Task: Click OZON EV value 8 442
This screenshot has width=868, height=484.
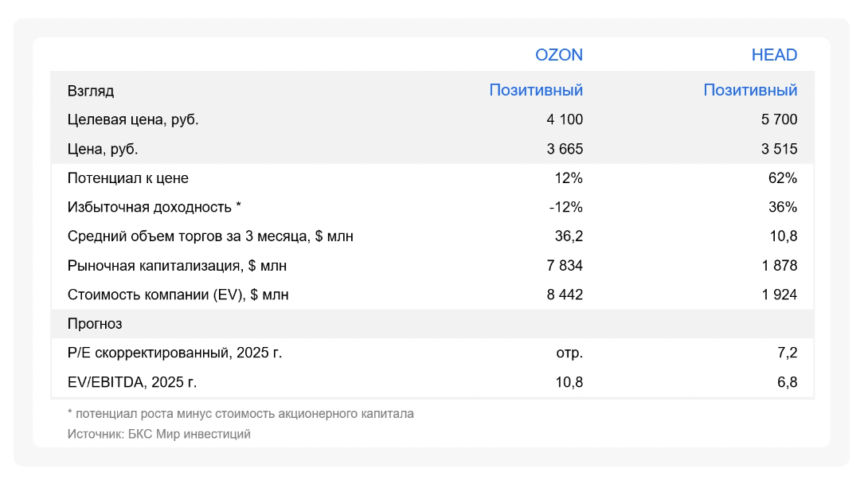Action: click(565, 295)
